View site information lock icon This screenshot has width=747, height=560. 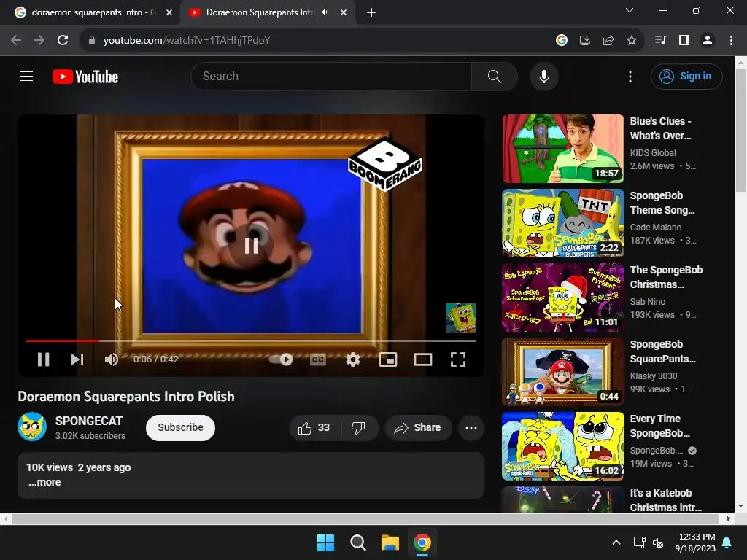click(x=91, y=41)
